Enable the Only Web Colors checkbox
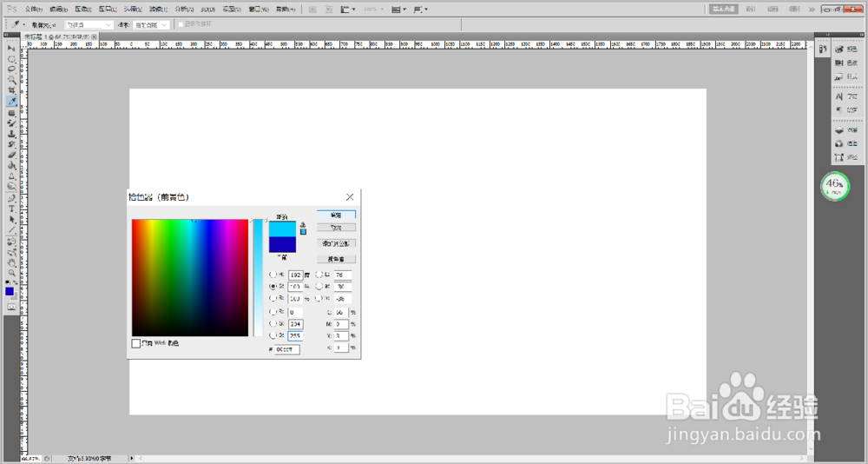868x464 pixels. coord(135,344)
